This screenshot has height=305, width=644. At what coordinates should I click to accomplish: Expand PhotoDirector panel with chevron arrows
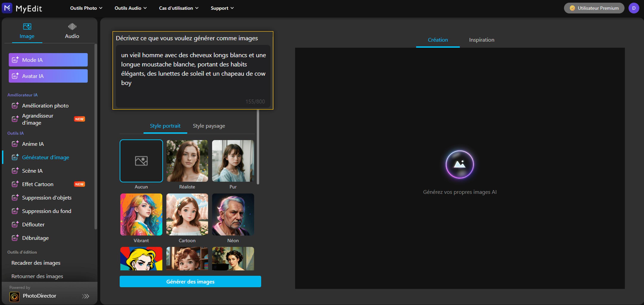[85, 296]
